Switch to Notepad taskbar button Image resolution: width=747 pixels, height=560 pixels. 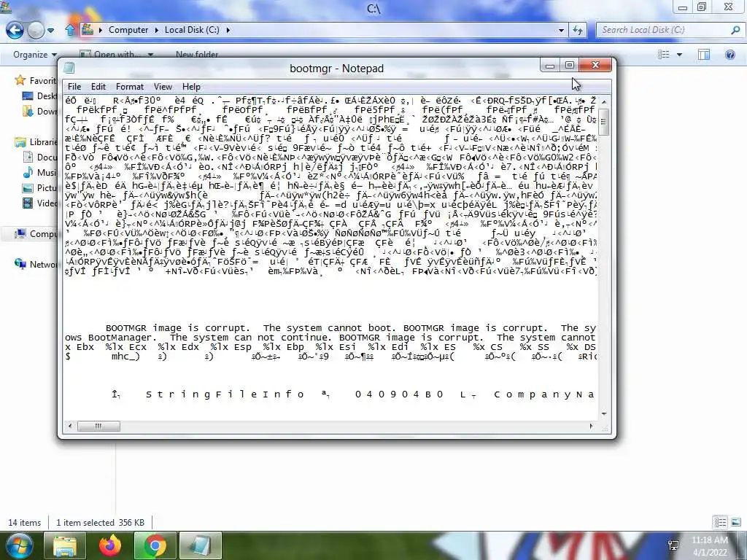(x=200, y=545)
